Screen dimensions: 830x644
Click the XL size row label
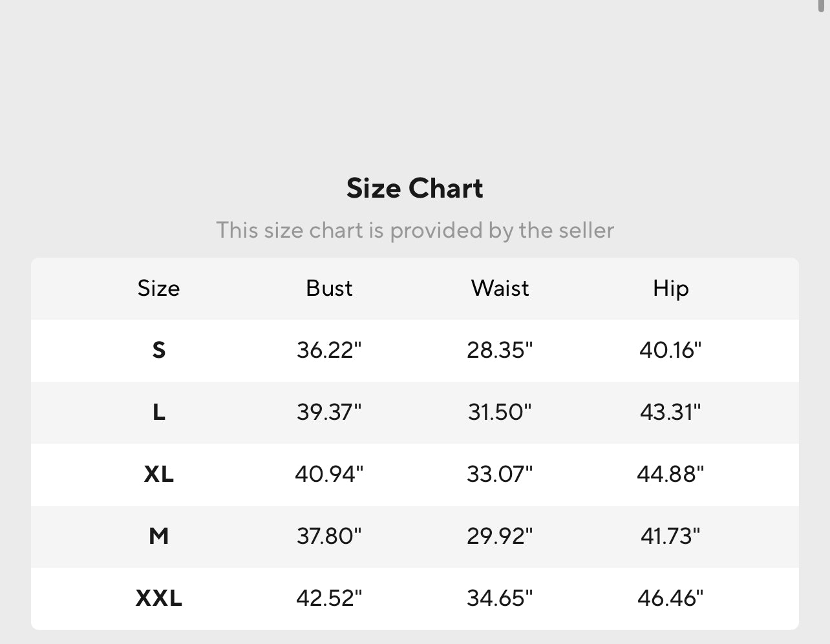(158, 474)
